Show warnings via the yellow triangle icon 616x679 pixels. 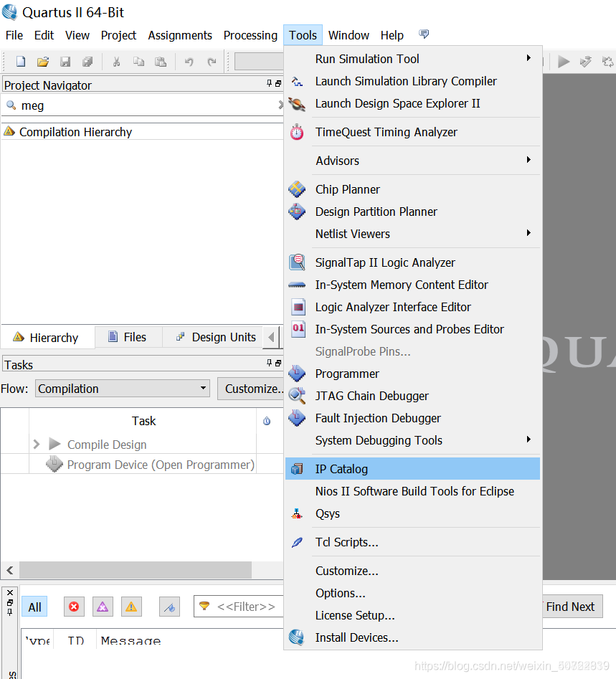coord(131,606)
